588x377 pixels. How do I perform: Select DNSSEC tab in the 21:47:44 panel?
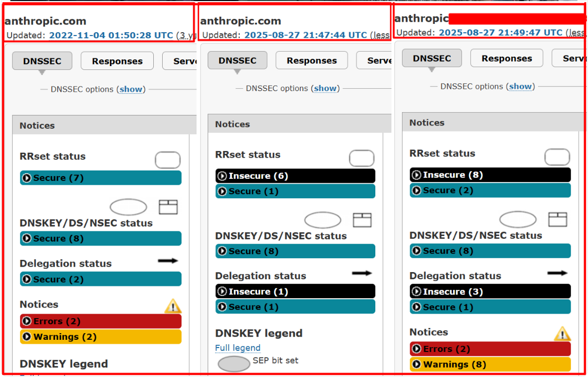pyautogui.click(x=238, y=61)
